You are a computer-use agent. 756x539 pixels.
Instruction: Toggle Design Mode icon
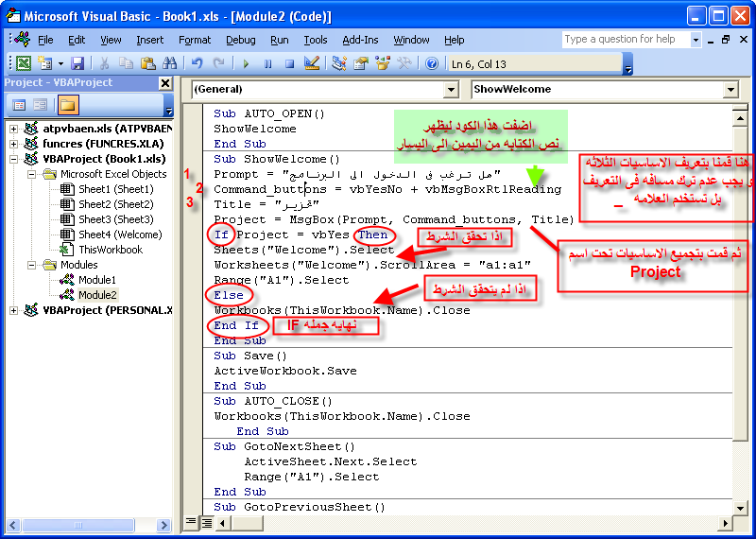pyautogui.click(x=312, y=63)
